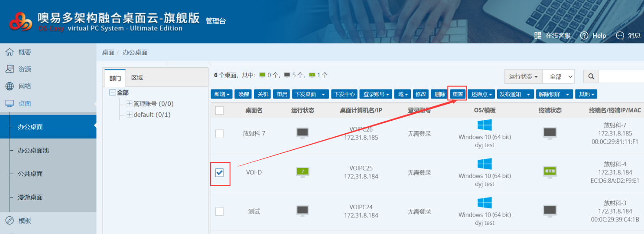Open the 还原点 dropdown button
644x234 pixels.
coord(482,94)
